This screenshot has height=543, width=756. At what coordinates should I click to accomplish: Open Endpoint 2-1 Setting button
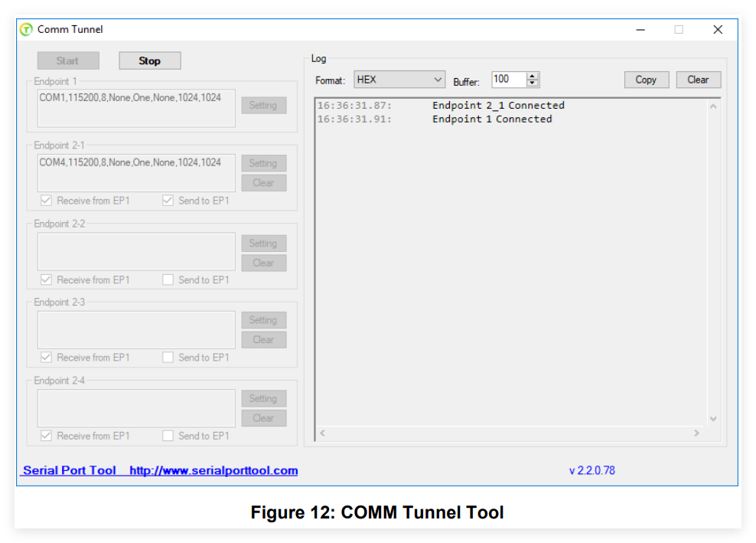(x=264, y=163)
